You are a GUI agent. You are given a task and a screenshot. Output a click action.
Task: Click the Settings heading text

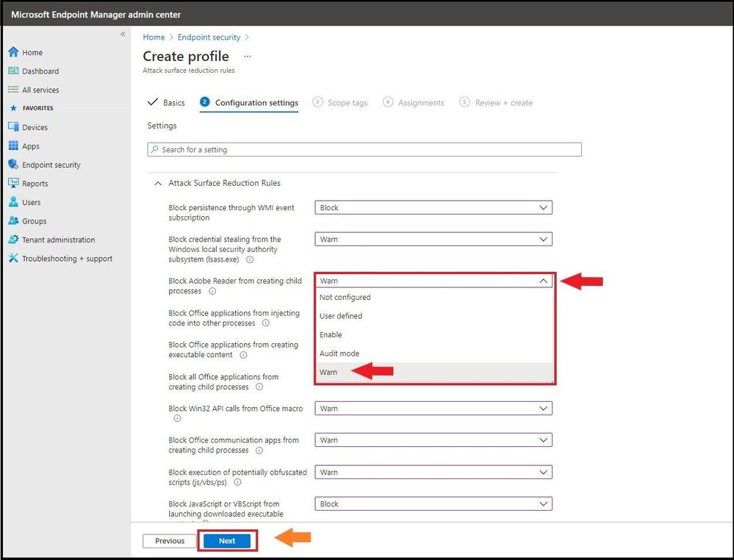point(162,126)
